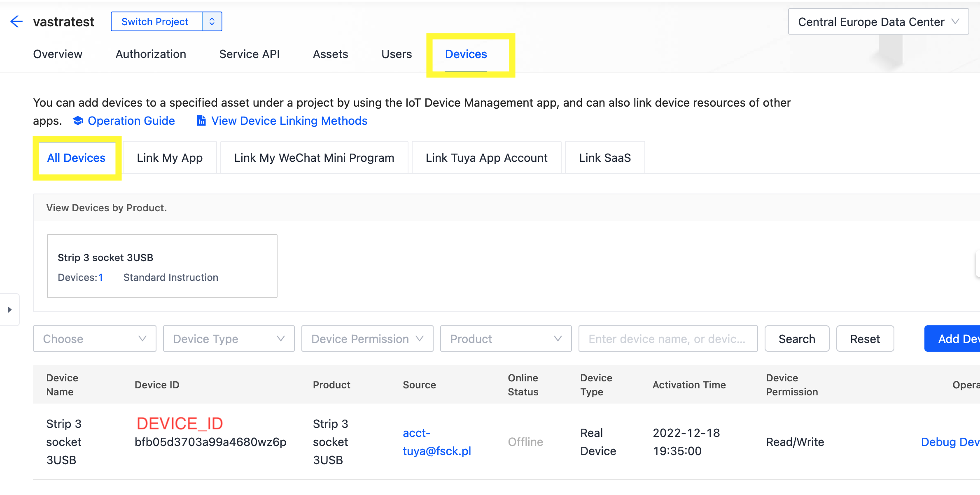
Task: Open the Service API tab
Action: pyautogui.click(x=249, y=54)
